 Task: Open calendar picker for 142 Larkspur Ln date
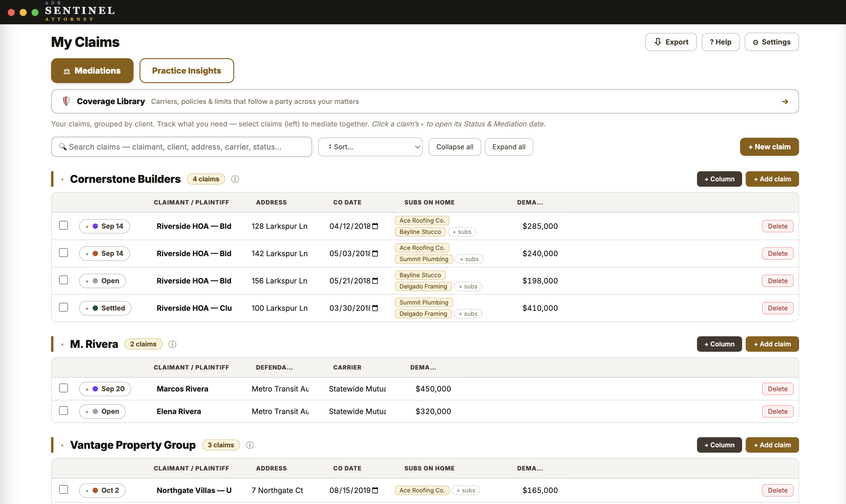375,253
